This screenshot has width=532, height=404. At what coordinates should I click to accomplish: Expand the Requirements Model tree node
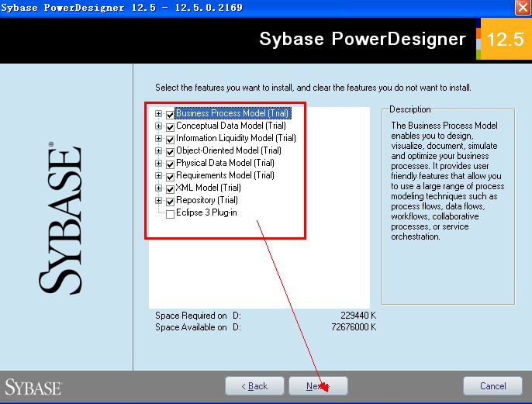158,175
